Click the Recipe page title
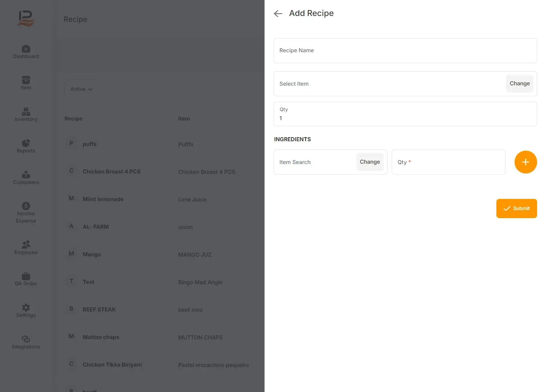The height and width of the screenshot is (392, 544). (x=75, y=19)
